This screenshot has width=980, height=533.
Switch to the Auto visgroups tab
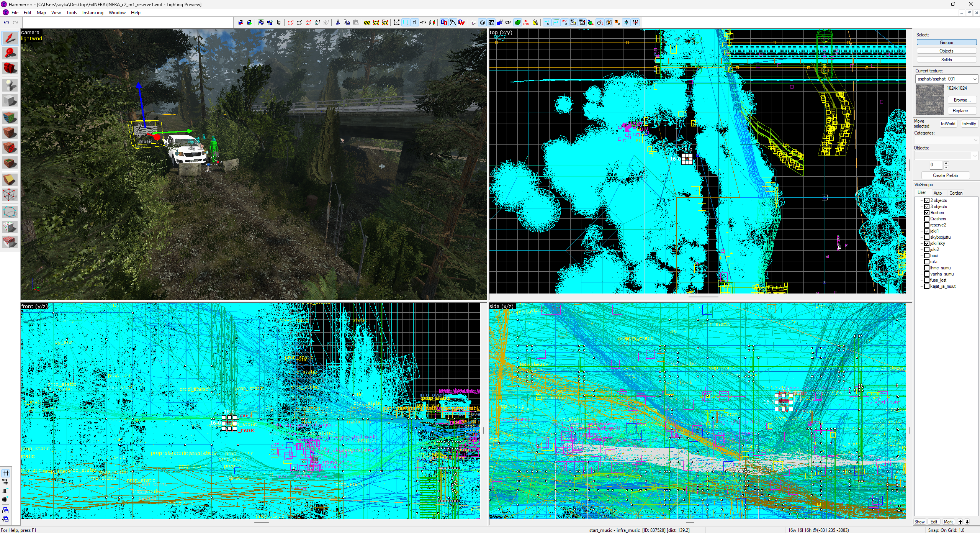pyautogui.click(x=937, y=193)
